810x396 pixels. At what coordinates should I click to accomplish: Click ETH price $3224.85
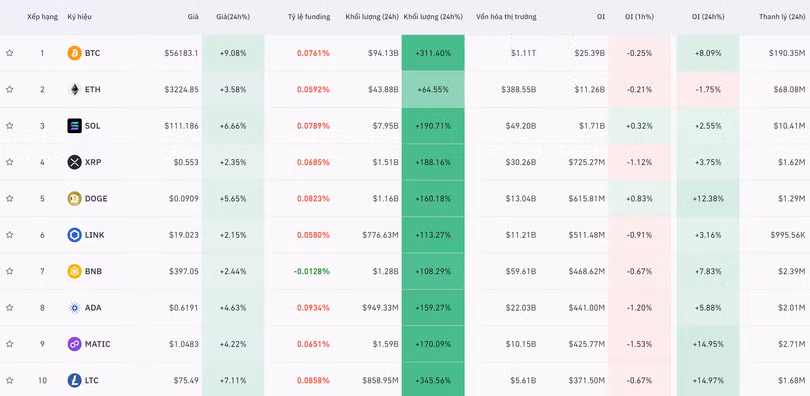coord(181,89)
